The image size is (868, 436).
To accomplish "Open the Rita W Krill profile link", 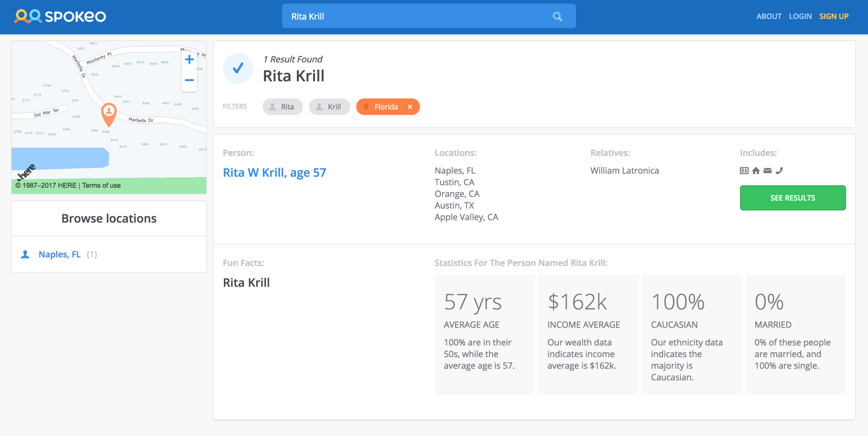I will [x=274, y=172].
